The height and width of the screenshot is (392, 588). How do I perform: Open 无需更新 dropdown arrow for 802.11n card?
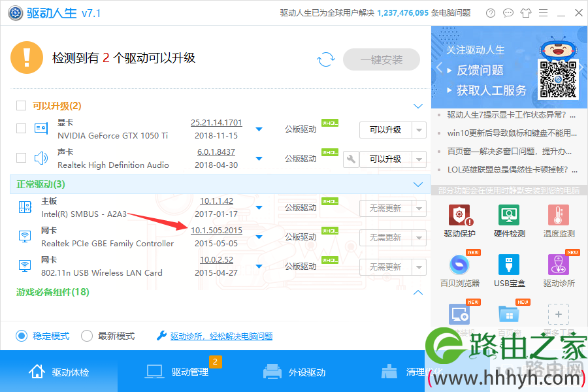419,267
